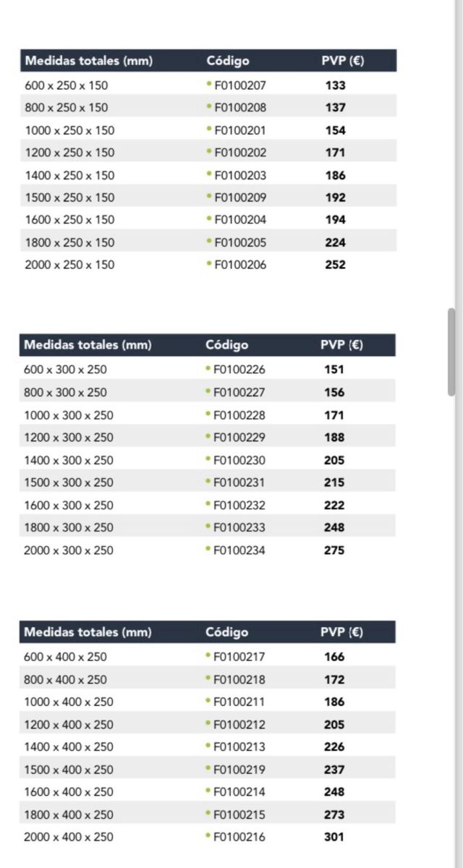Click the first table's Código header
Viewport: 463px width, 868px height.
tap(227, 61)
